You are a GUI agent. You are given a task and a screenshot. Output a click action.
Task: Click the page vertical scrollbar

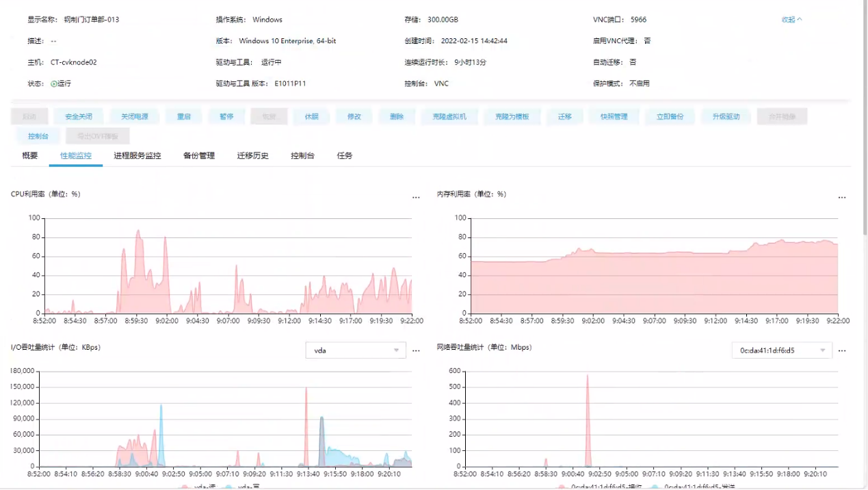click(865, 116)
